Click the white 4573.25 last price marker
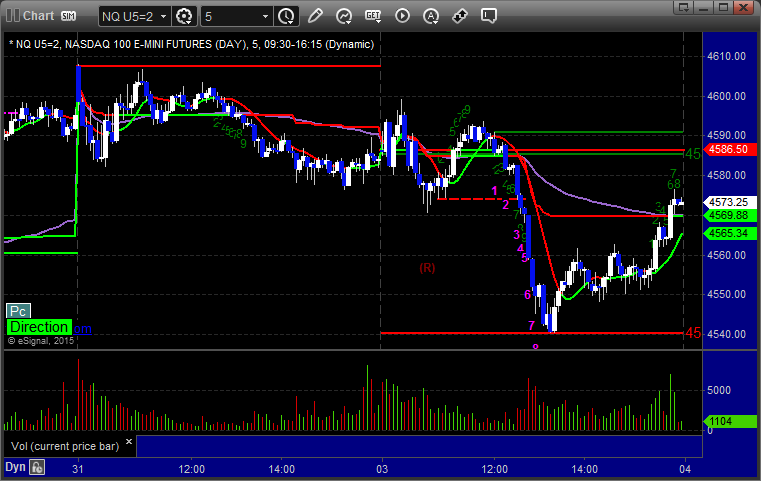 pos(731,202)
